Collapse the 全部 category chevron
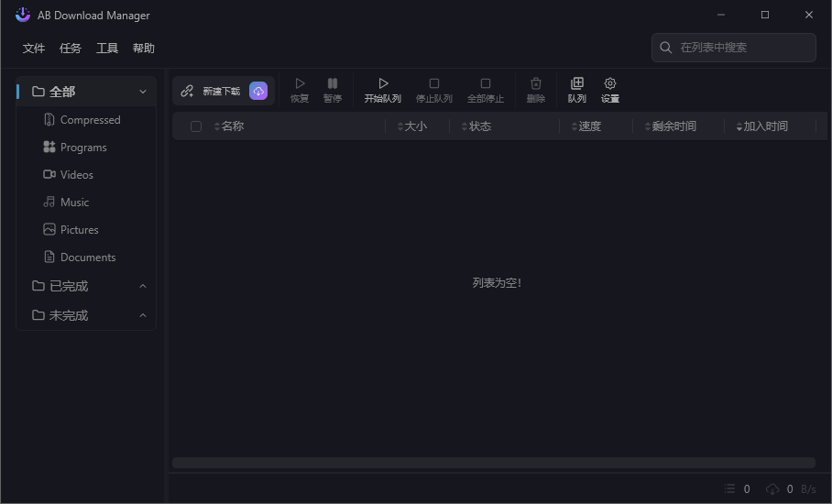The width and height of the screenshot is (832, 504). [143, 92]
